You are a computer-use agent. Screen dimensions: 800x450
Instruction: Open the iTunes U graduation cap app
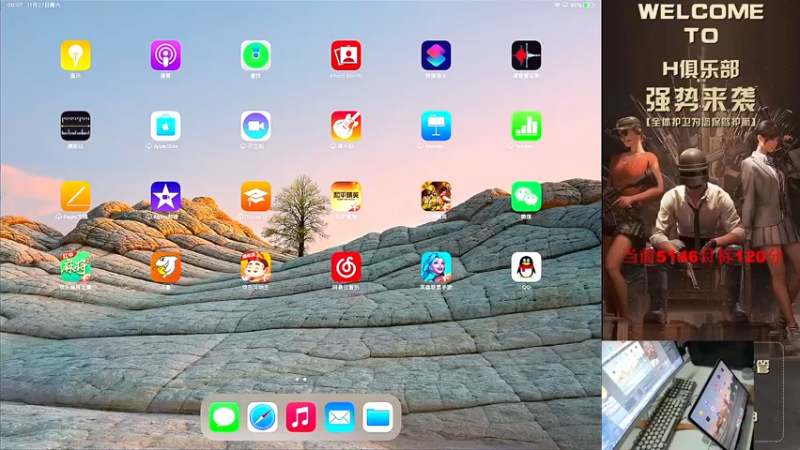[x=256, y=196]
